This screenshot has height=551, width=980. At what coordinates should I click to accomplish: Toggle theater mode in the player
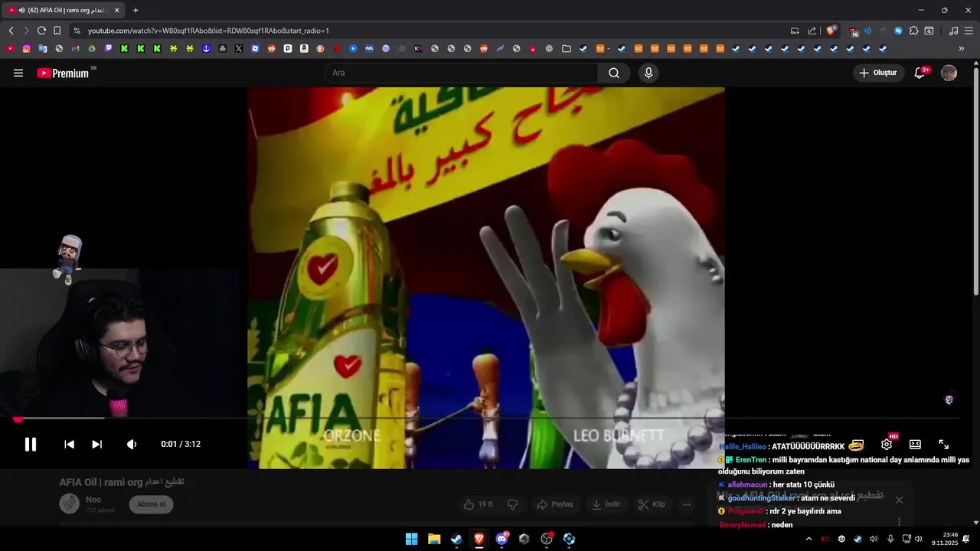click(x=915, y=444)
